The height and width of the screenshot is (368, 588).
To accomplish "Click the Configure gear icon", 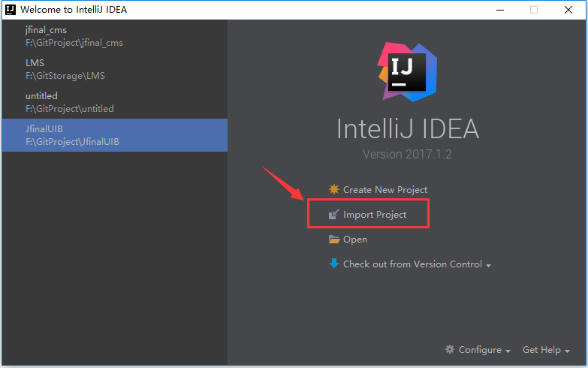I will click(450, 349).
